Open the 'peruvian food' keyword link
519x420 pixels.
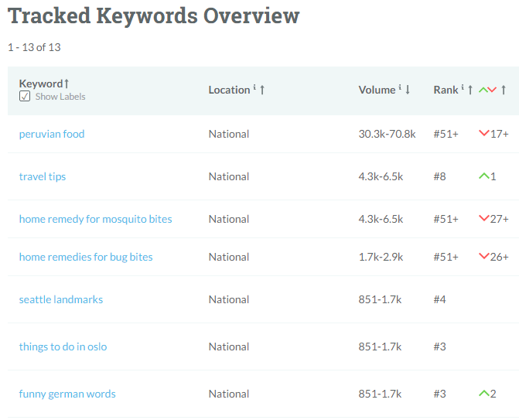point(52,134)
